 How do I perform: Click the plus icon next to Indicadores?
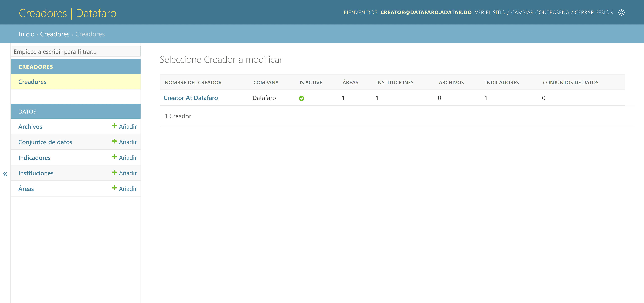point(114,157)
